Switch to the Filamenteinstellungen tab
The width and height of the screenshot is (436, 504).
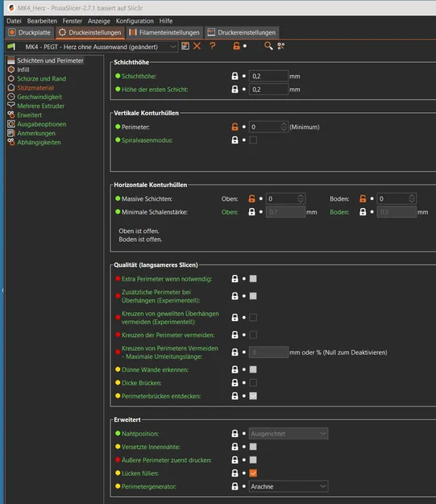click(x=164, y=32)
